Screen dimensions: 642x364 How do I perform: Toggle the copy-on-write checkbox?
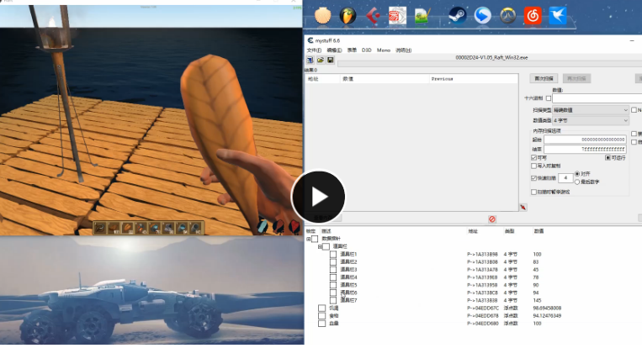534,166
